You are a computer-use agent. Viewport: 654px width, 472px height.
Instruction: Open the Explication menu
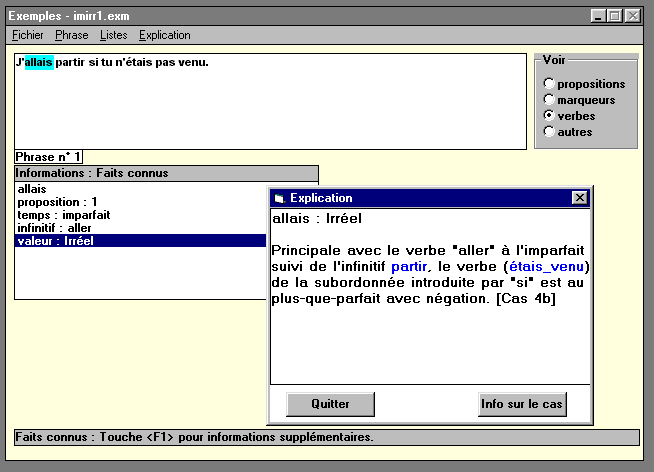(x=165, y=35)
